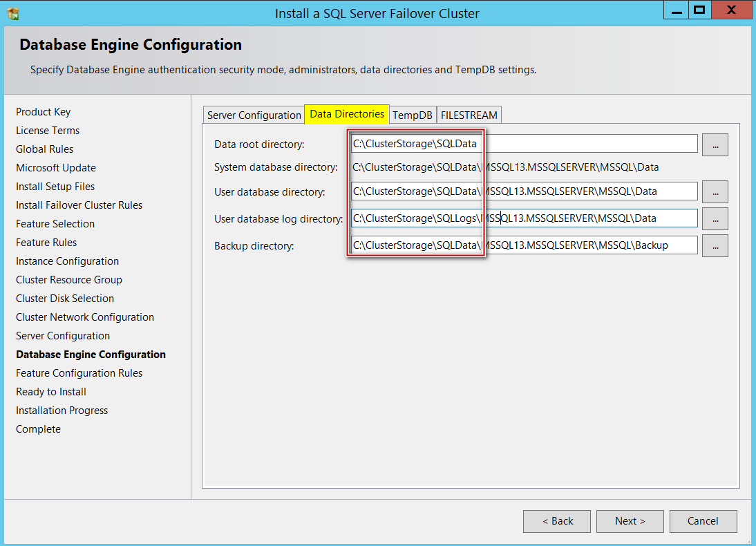Go to the Next setup page
The width and height of the screenshot is (756, 546).
tap(630, 521)
